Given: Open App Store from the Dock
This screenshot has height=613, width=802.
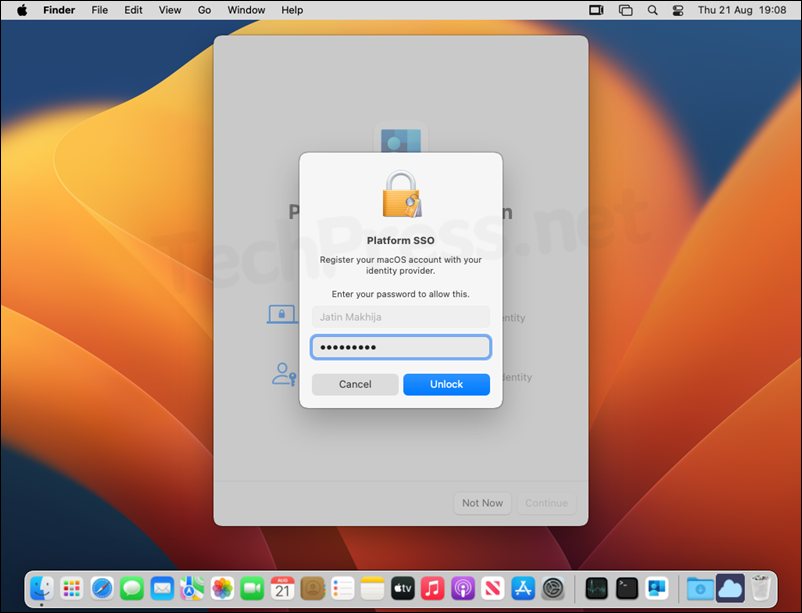Looking at the screenshot, I should 523,588.
